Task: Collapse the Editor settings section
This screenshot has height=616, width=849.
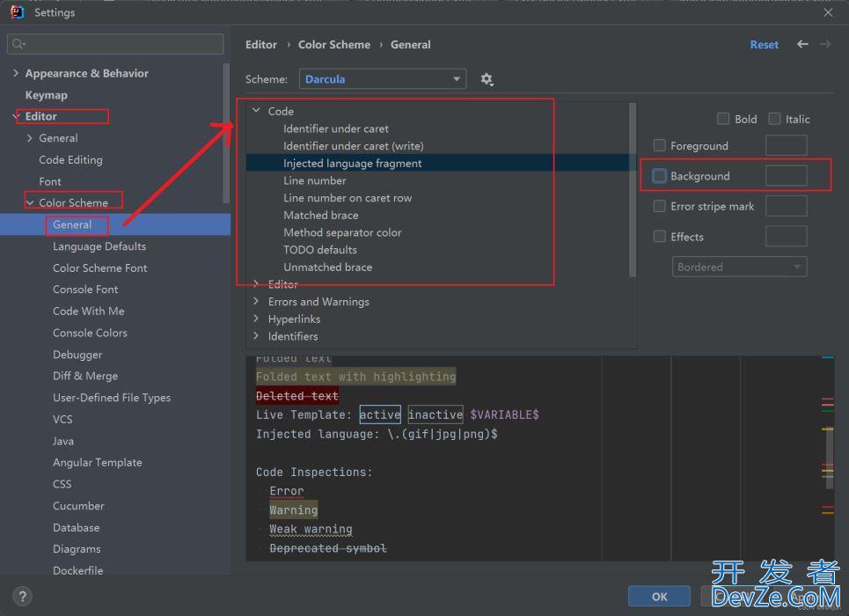Action: (x=16, y=116)
